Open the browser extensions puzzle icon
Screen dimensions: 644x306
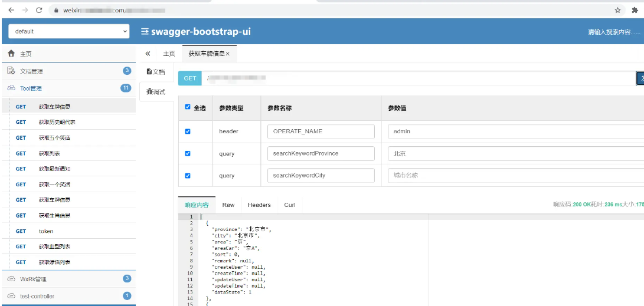(x=635, y=11)
